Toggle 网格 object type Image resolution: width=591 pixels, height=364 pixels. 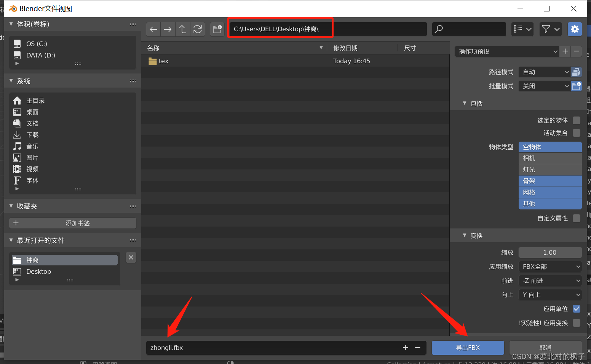point(550,192)
